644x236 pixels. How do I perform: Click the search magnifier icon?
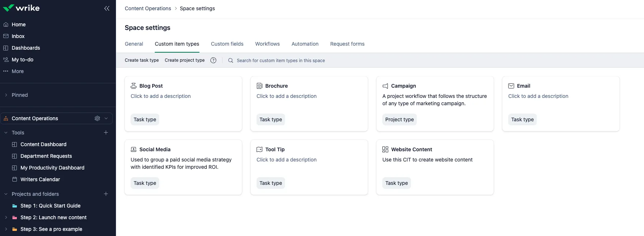click(x=231, y=60)
